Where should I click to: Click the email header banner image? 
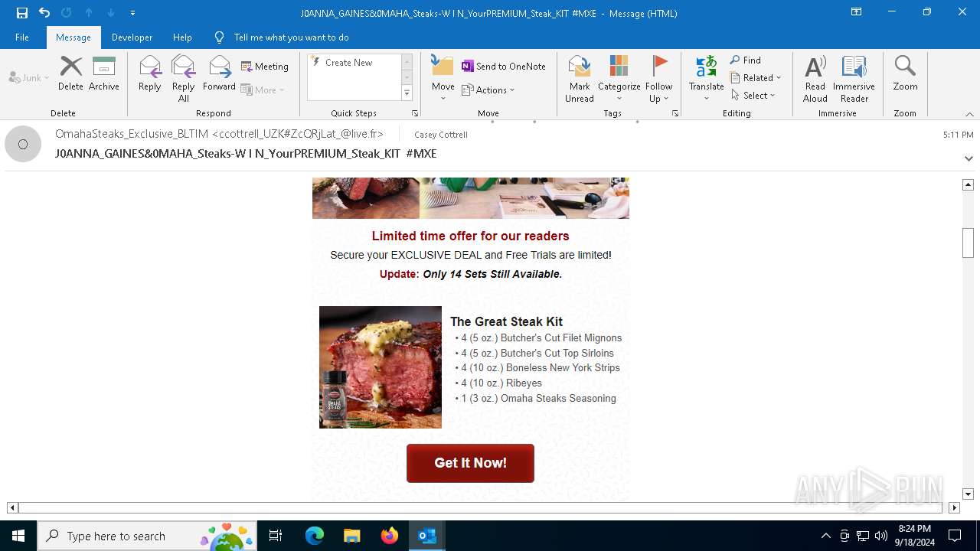(x=471, y=198)
